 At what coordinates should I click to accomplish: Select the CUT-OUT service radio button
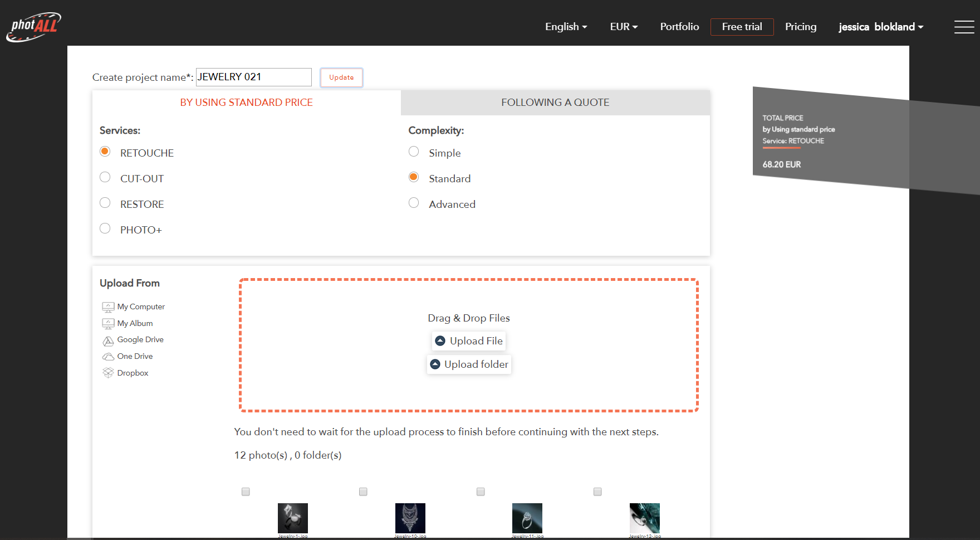(x=105, y=177)
